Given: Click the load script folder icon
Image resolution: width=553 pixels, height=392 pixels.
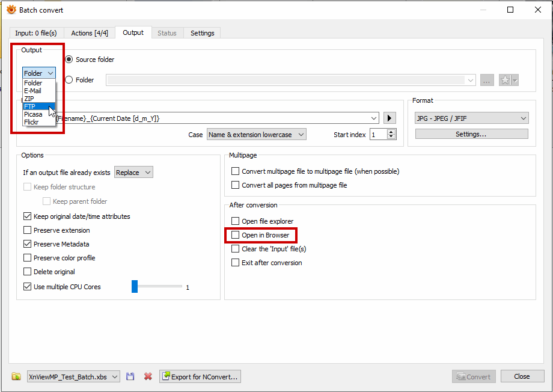Looking at the screenshot, I should coord(17,376).
